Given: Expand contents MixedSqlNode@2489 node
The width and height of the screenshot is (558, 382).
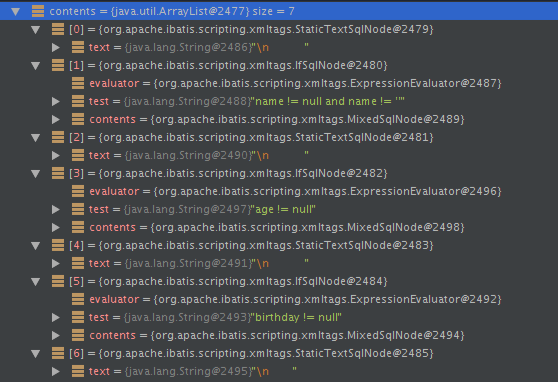Looking at the screenshot, I should click(x=56, y=119).
